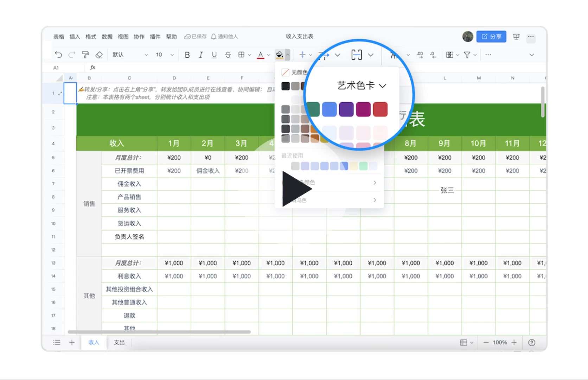
Task: Click the fx function icon
Action: [93, 67]
